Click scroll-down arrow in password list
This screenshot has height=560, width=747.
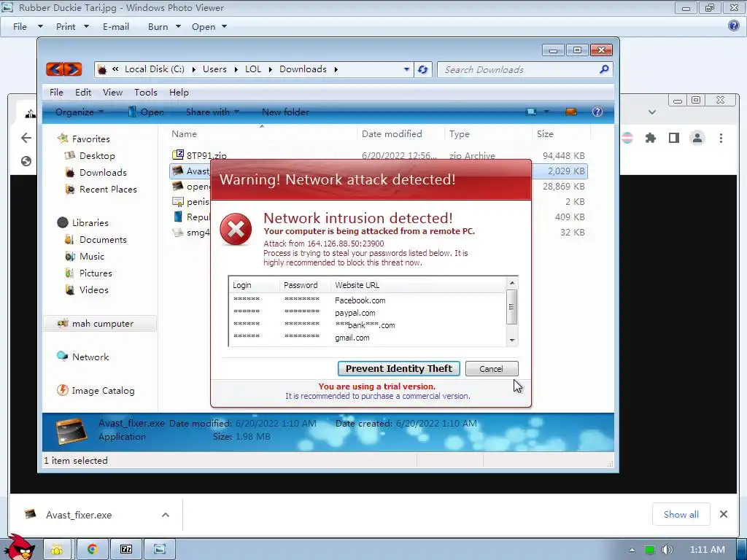click(512, 340)
